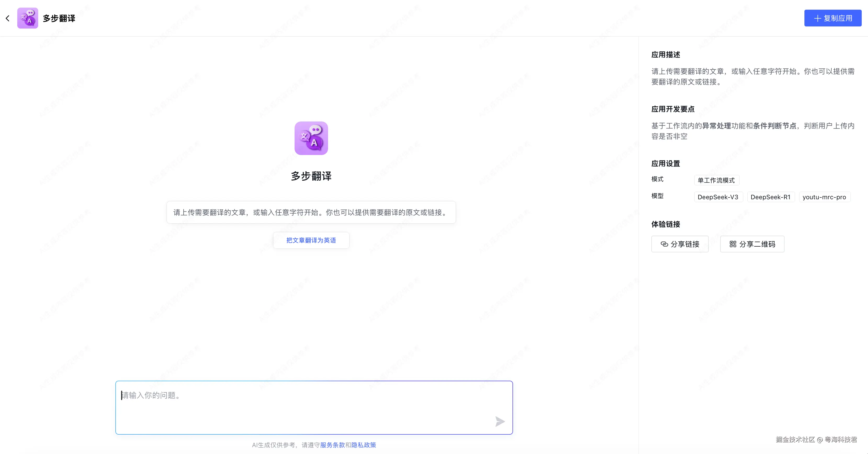
Task: Click the 应用描述 heading
Action: click(666, 55)
